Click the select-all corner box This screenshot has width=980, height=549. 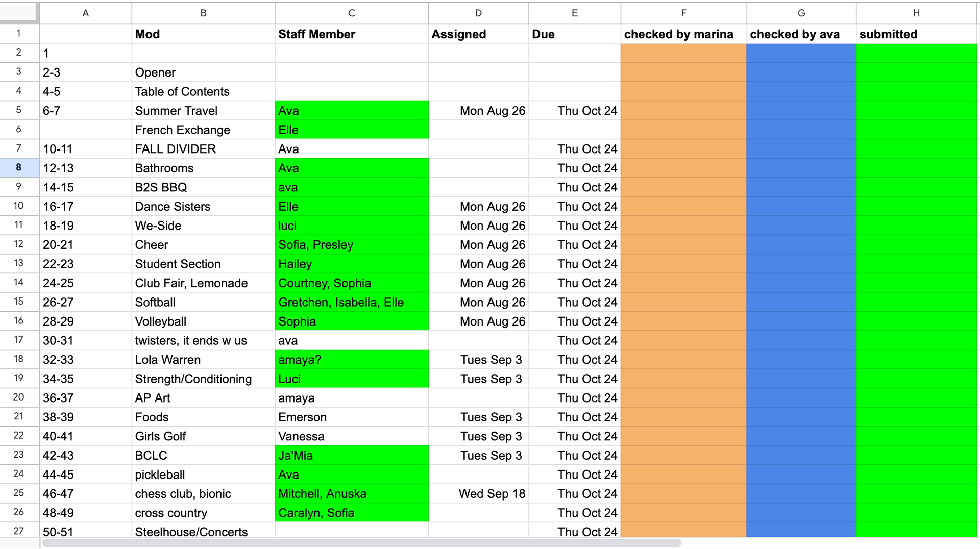pyautogui.click(x=19, y=13)
